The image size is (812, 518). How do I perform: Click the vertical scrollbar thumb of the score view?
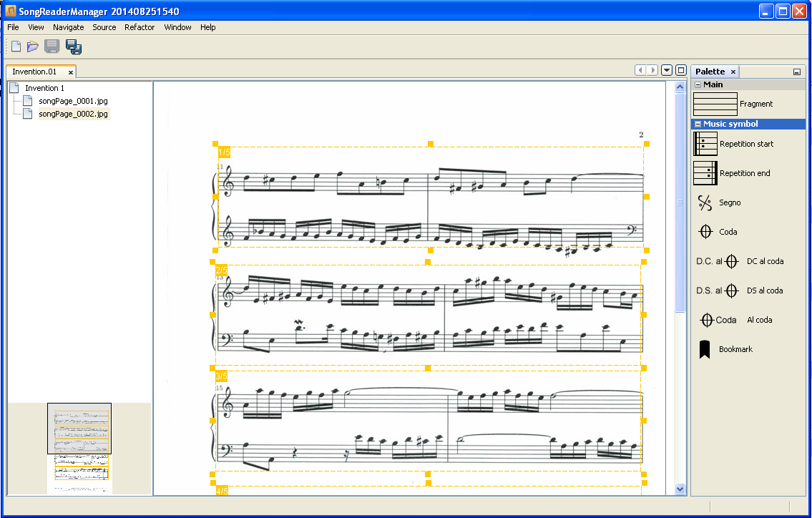click(x=680, y=202)
